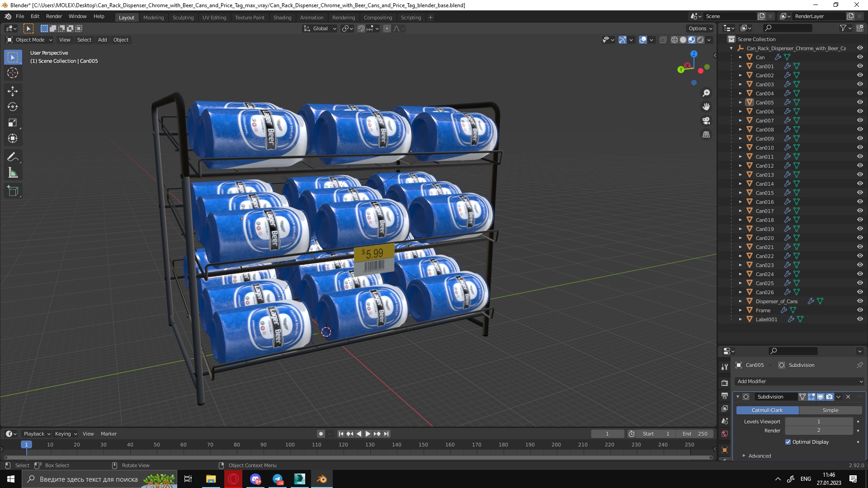868x488 pixels.
Task: Click the Simple subdivision button
Action: pyautogui.click(x=830, y=410)
